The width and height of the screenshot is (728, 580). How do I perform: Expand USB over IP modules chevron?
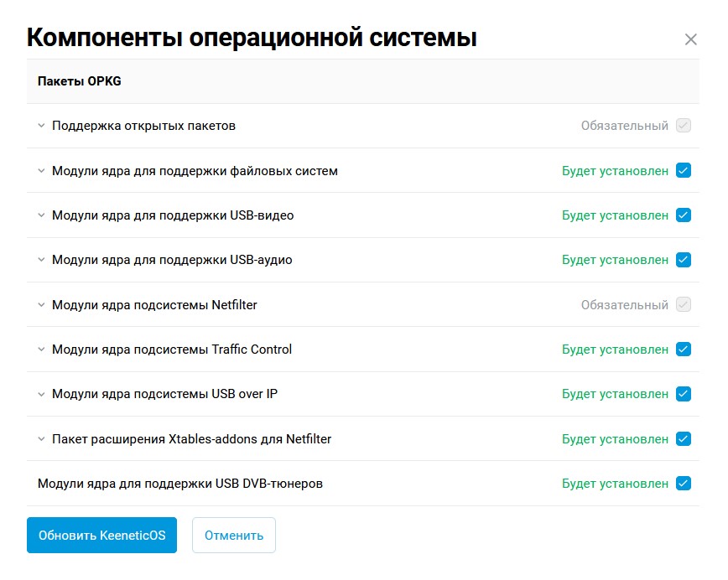click(41, 394)
